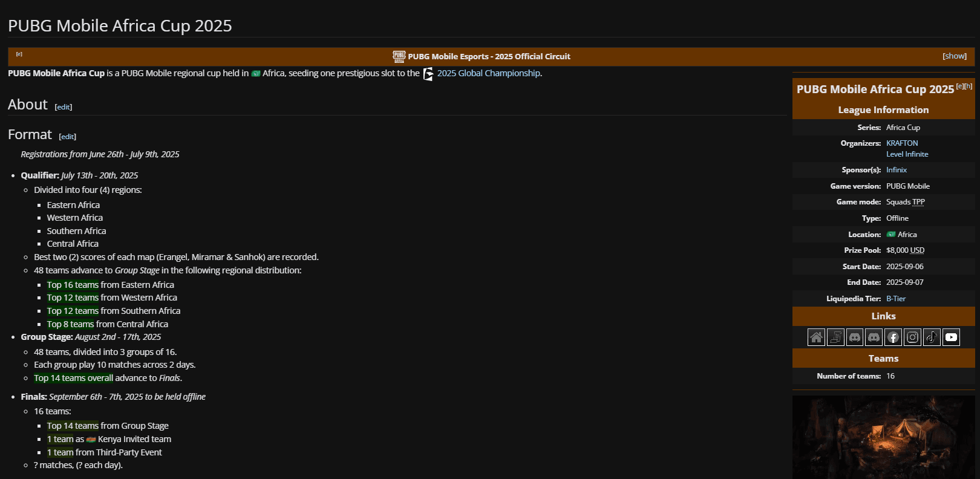980x479 pixels.
Task: Click the PUBG logo in the circuit banner
Action: [399, 56]
